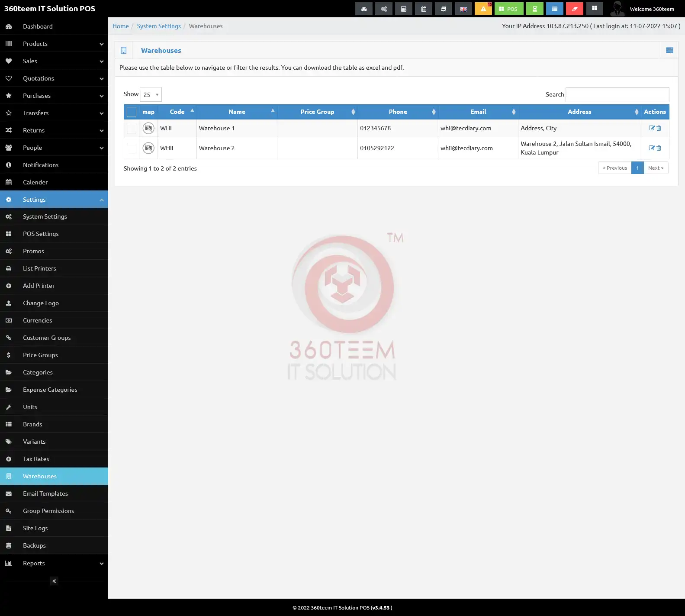Check the checkbox for Warehouse 1 row
Screen dimensions: 685x616
tap(132, 129)
